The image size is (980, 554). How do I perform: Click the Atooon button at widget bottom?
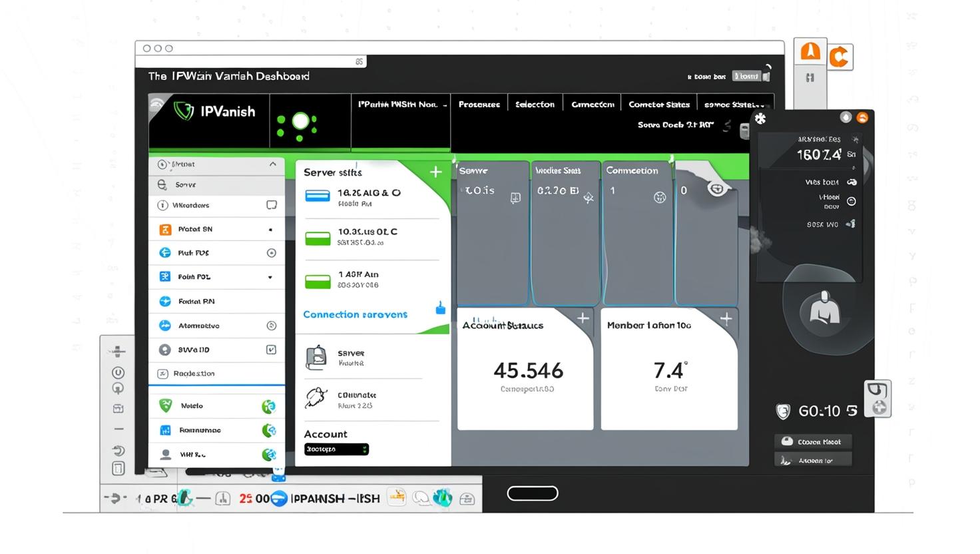tap(813, 460)
